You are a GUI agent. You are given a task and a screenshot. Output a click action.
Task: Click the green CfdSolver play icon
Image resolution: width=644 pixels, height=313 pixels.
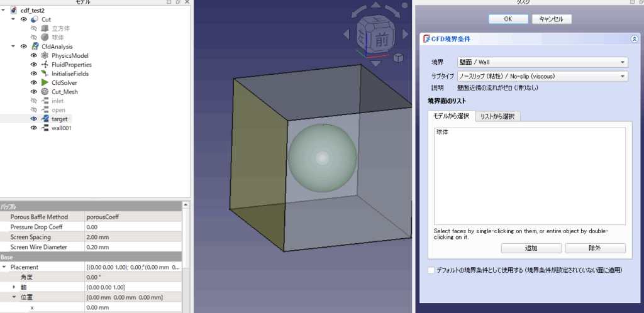(45, 82)
